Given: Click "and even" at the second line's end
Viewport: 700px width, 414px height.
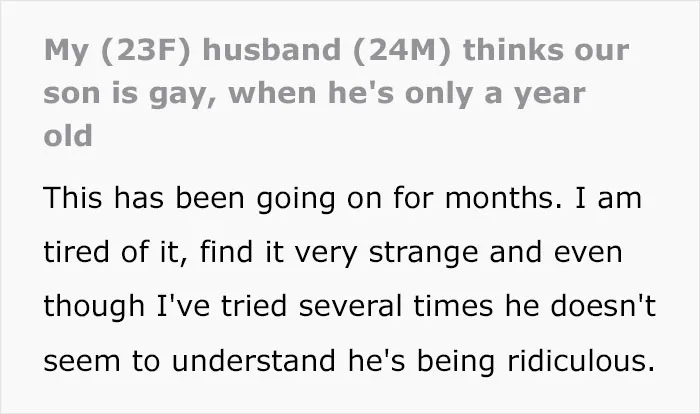Looking at the screenshot, I should click(555, 252).
